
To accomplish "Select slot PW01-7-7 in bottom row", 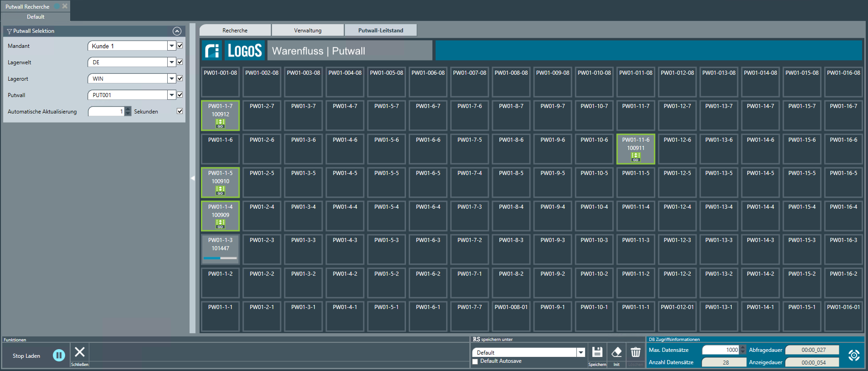I will [x=469, y=316].
